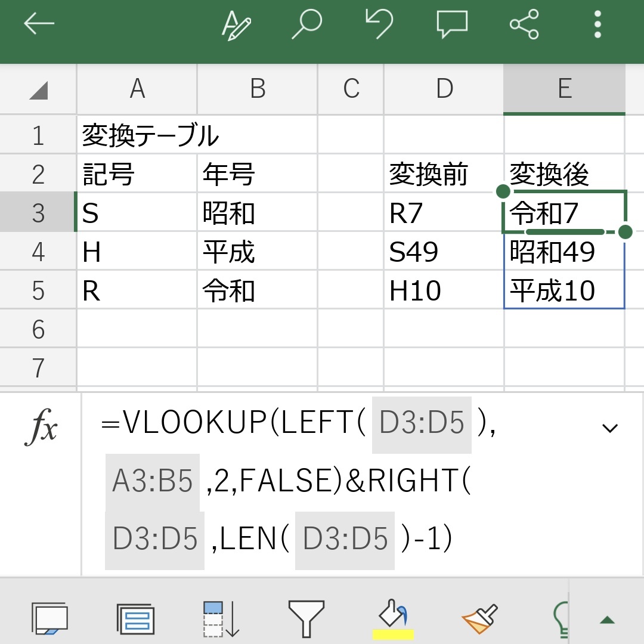This screenshot has width=644, height=644.
Task: Select row 3 header
Action: [38, 212]
